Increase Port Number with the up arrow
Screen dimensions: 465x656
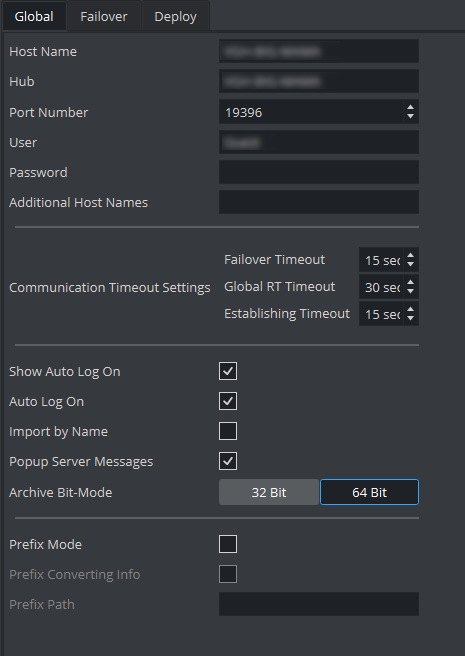click(x=410, y=108)
